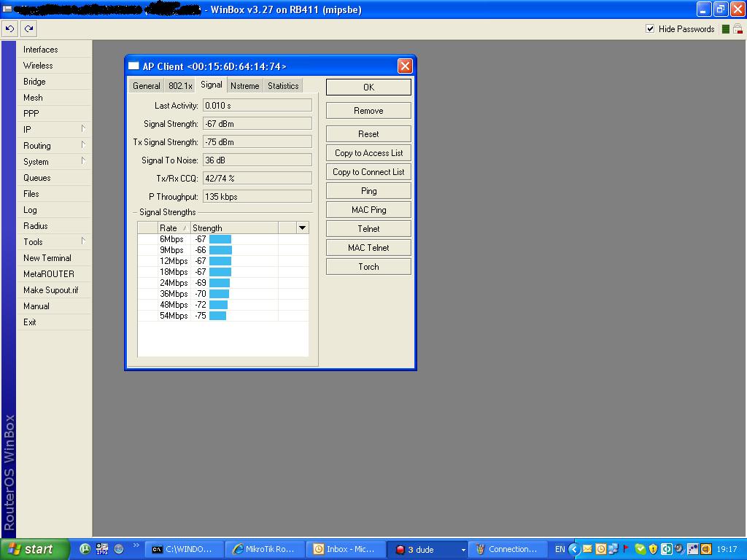747x560 pixels.
Task: Sort by the Rate column header
Action: [x=174, y=228]
